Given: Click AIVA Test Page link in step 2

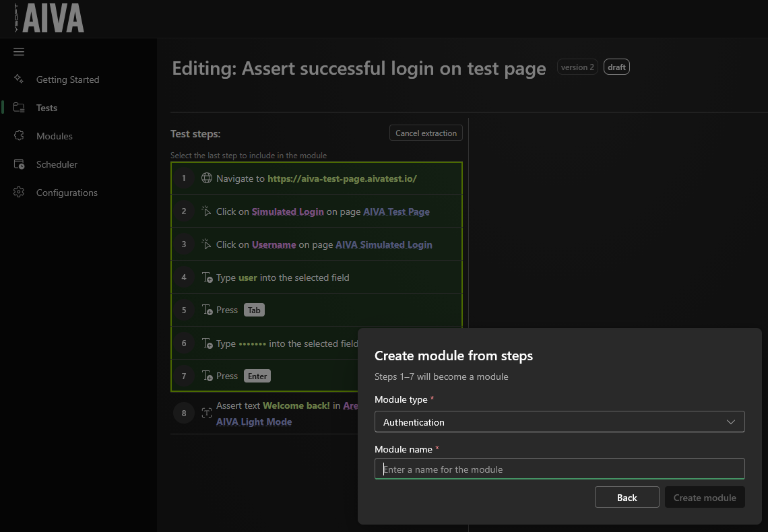Looking at the screenshot, I should 396,211.
